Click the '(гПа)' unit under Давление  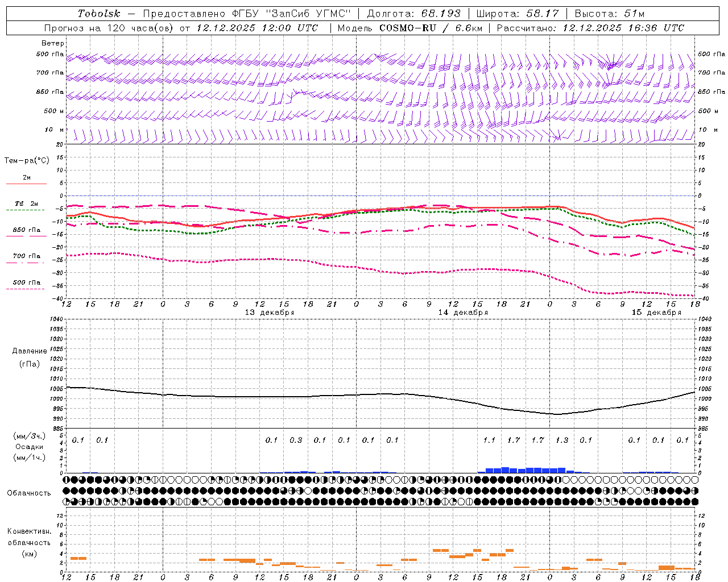pyautogui.click(x=30, y=364)
